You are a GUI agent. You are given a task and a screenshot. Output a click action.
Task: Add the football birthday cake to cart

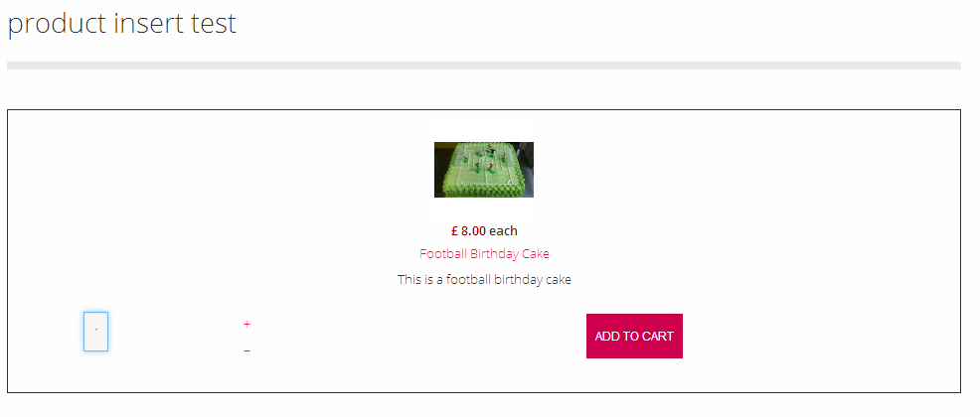point(634,337)
